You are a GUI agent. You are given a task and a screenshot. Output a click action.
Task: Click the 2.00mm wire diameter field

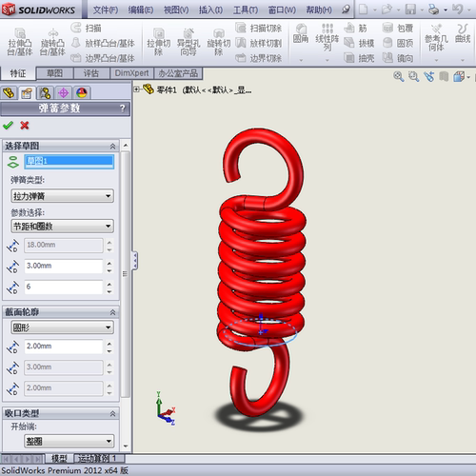pyautogui.click(x=64, y=347)
